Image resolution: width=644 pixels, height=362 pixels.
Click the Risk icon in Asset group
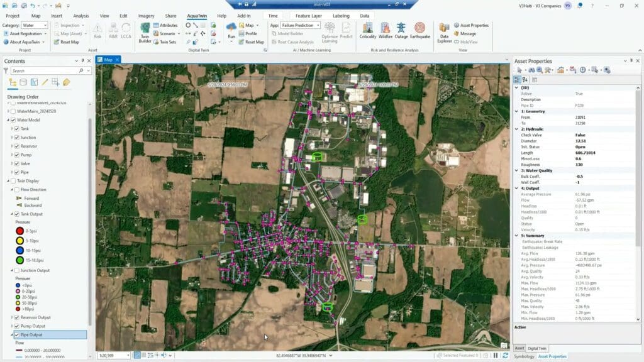(x=97, y=31)
